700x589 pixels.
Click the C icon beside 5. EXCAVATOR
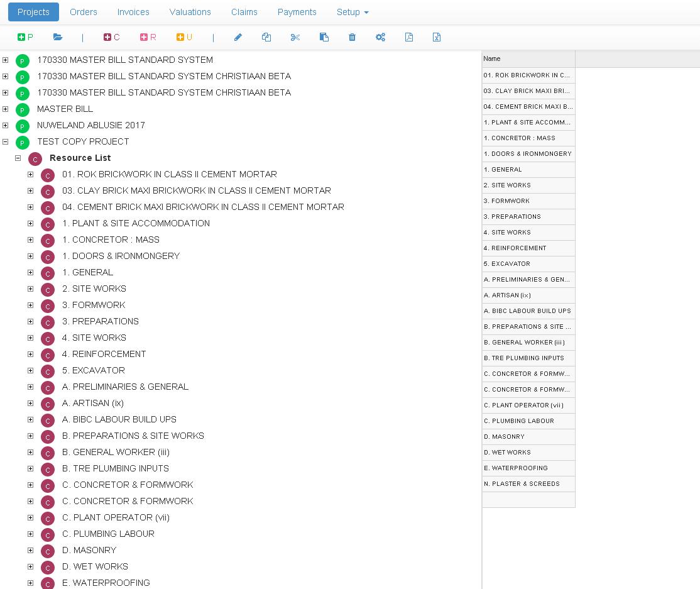[x=47, y=372]
